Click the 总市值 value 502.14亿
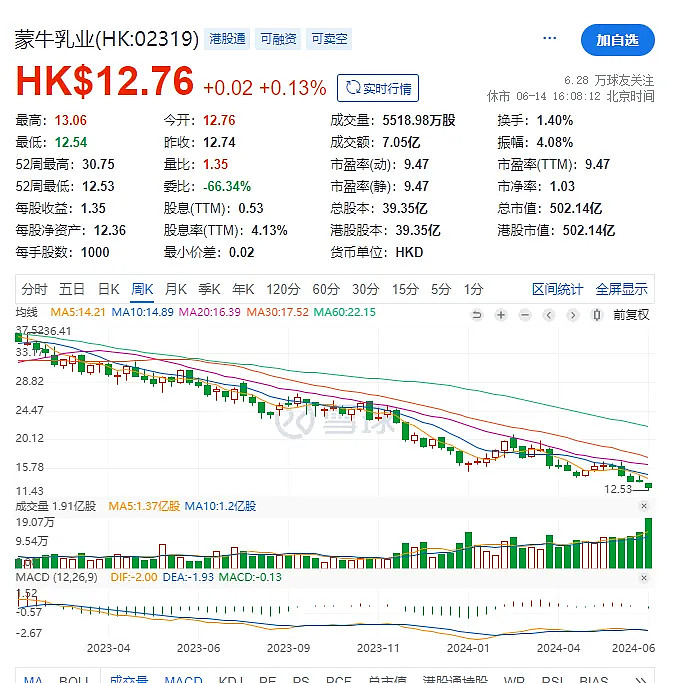 [576, 208]
